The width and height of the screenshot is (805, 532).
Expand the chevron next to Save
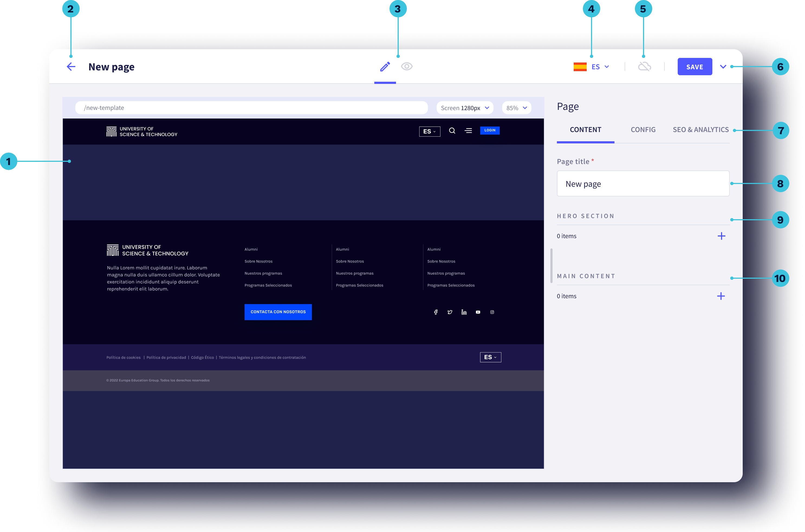[x=723, y=67]
